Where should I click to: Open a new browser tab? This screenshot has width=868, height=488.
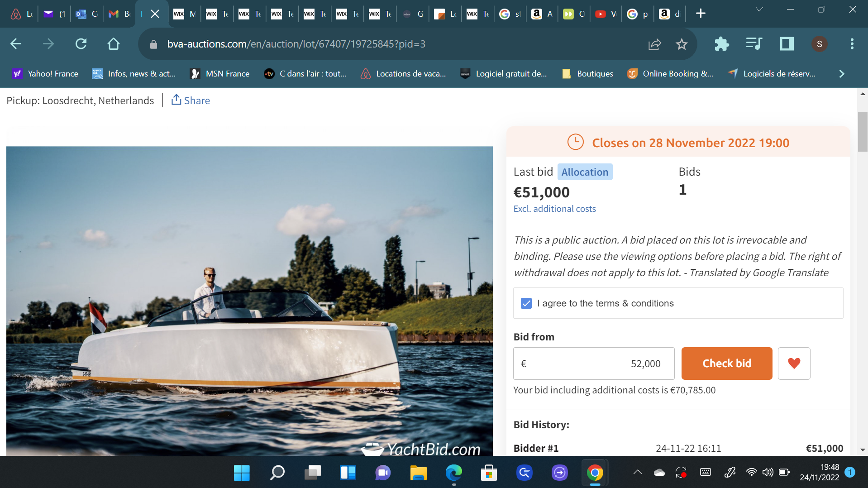click(701, 14)
